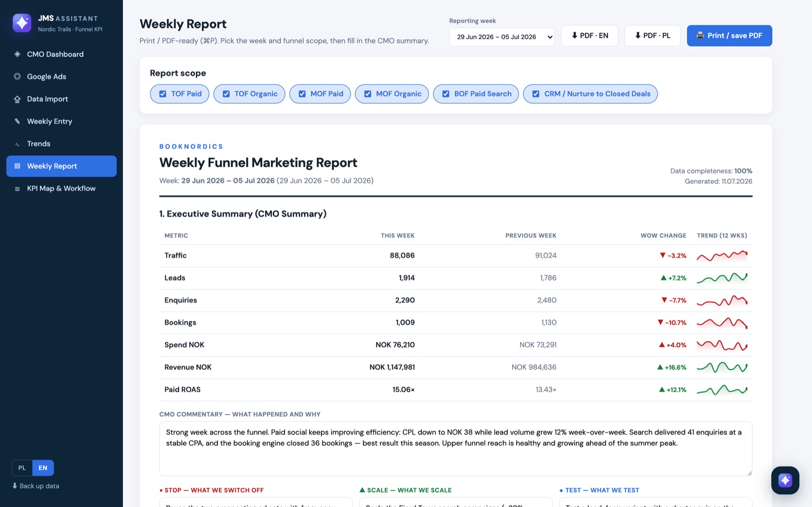
Task: Click the TEST — What we test heading
Action: (599, 490)
